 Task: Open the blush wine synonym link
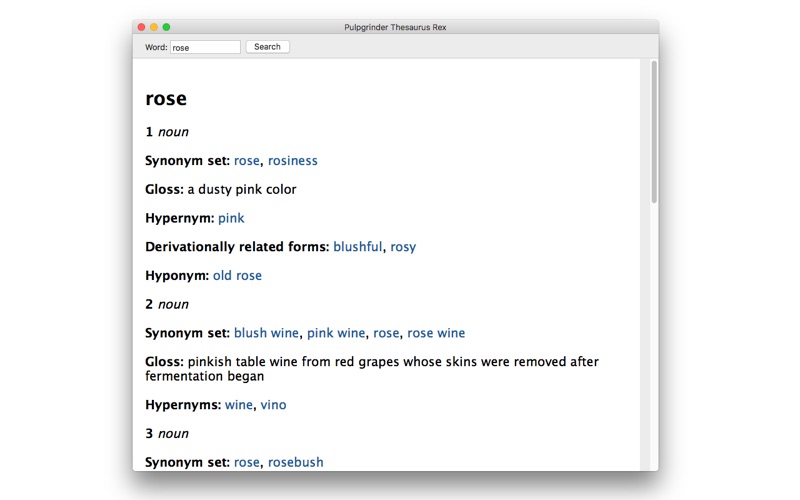coord(266,333)
